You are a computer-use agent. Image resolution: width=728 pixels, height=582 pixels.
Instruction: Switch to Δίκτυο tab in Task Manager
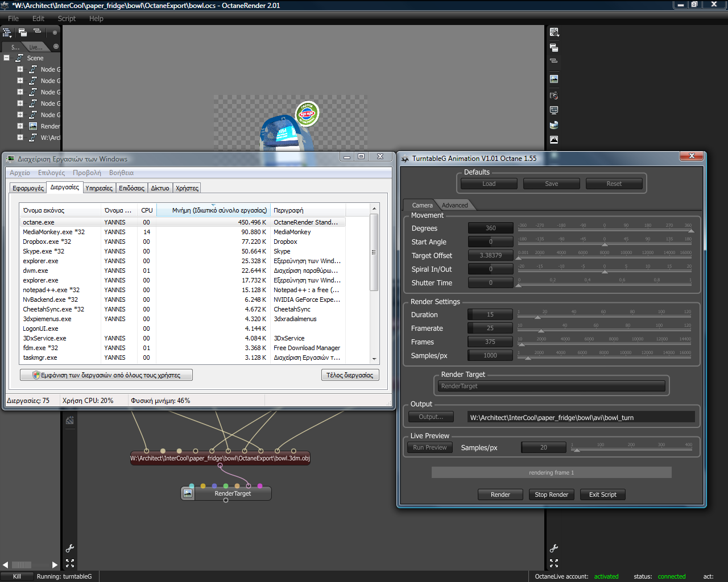point(160,188)
